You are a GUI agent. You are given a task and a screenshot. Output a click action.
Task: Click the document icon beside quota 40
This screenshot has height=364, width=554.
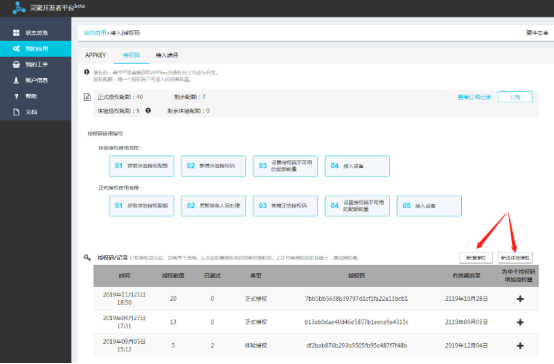(87, 97)
